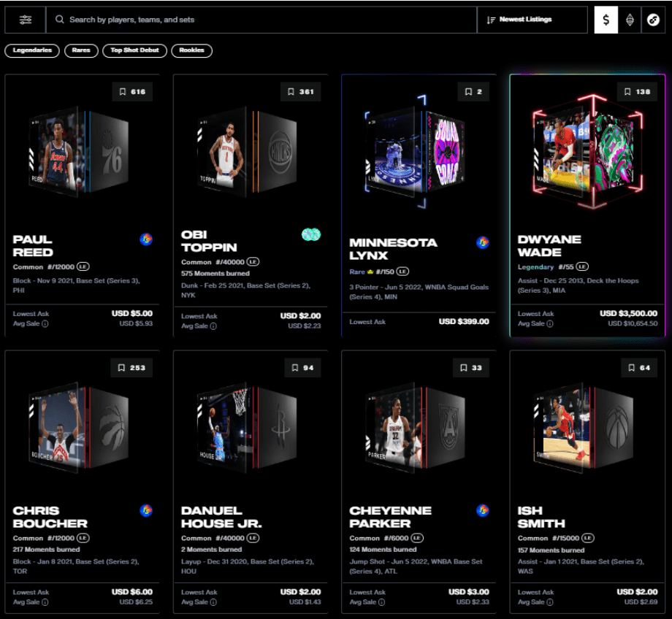The width and height of the screenshot is (672, 619).
Task: Click '575 Moments burned' on Toppin card
Action: [215, 273]
